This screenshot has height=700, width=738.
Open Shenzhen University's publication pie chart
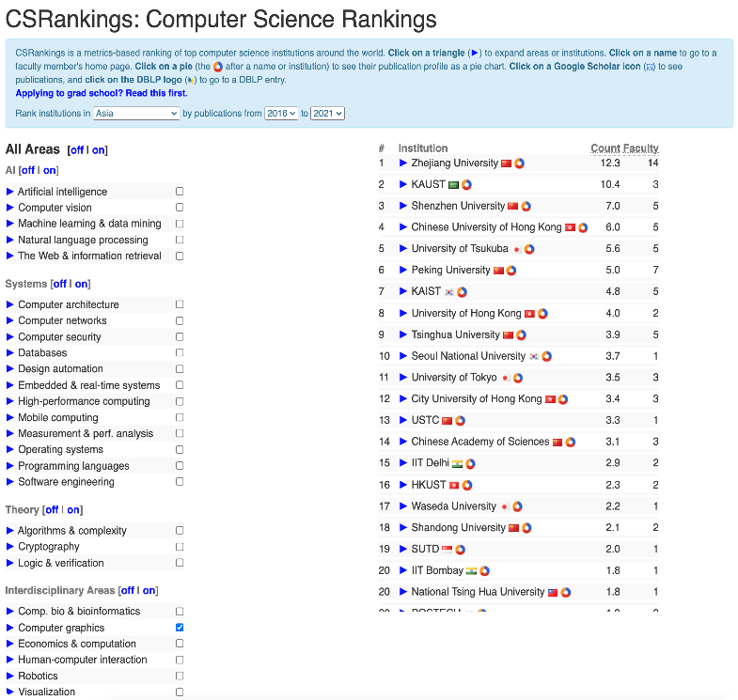[526, 207]
